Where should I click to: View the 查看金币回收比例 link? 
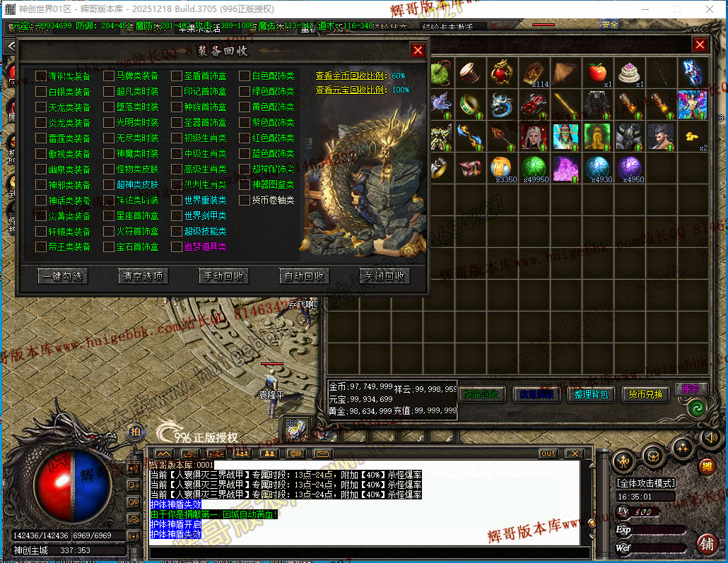[x=350, y=76]
